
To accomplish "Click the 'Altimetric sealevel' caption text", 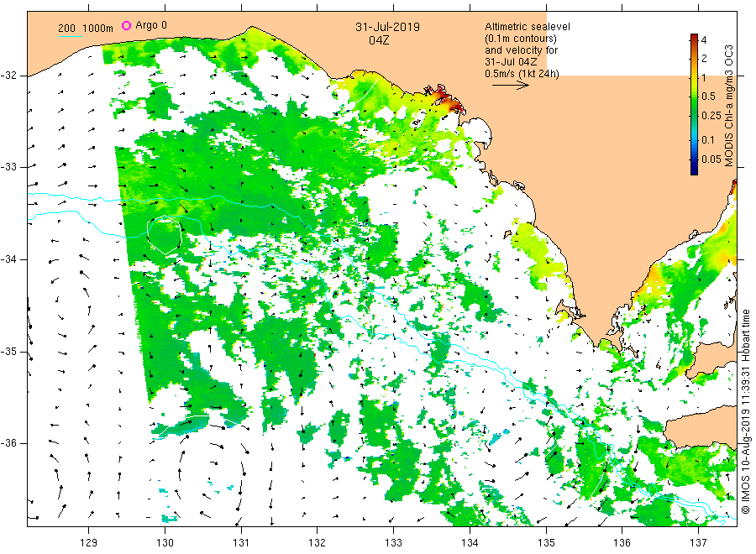I will [x=528, y=27].
